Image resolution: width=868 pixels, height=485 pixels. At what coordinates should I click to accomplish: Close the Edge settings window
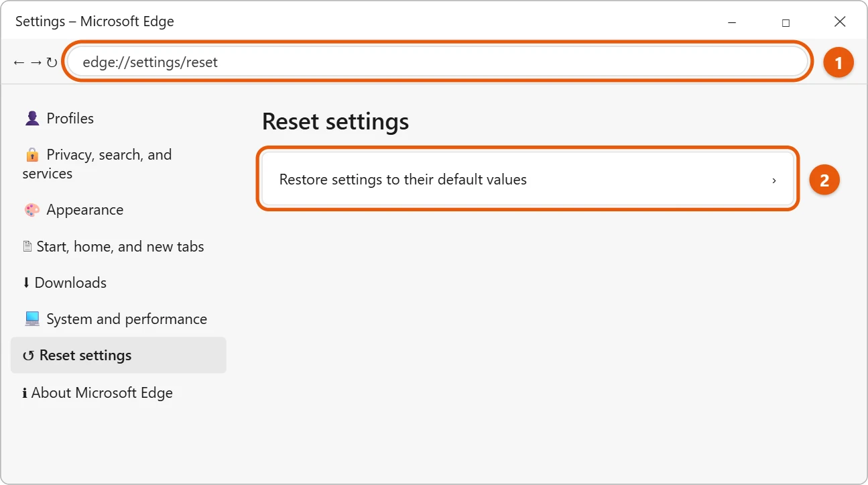840,22
